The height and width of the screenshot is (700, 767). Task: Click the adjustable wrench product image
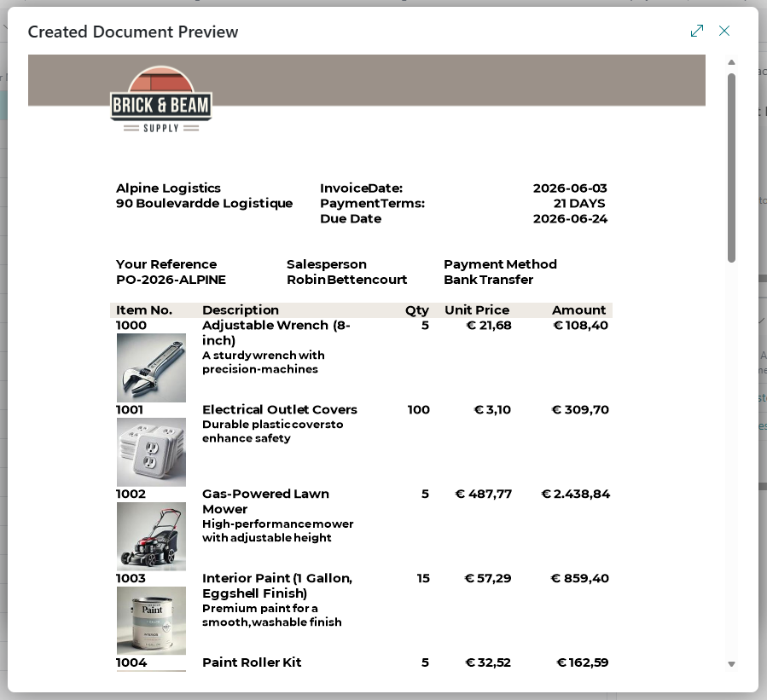(151, 367)
